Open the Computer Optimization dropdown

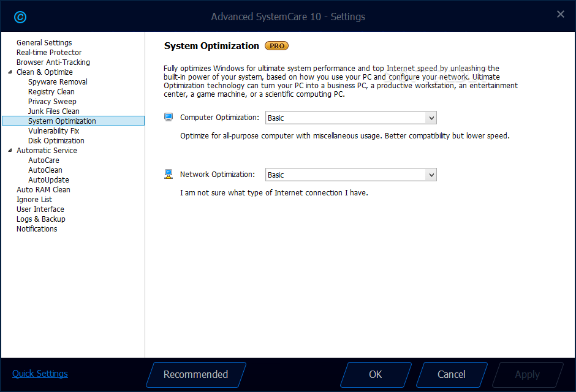351,118
